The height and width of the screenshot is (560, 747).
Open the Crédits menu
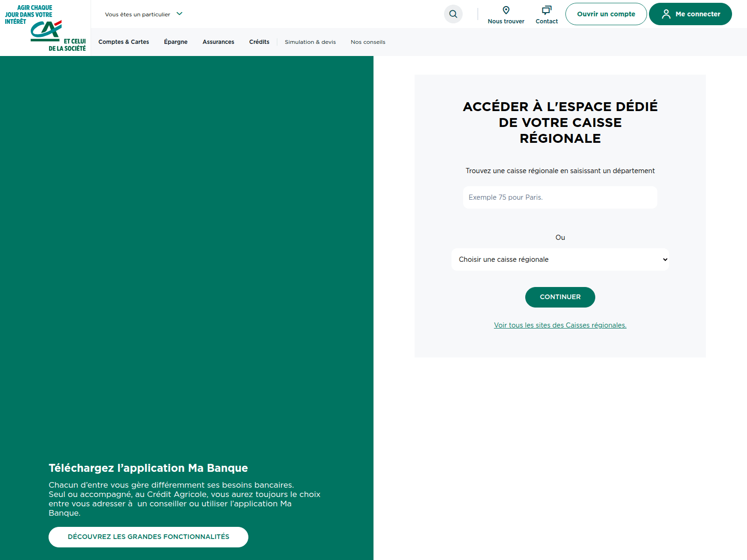click(x=259, y=42)
